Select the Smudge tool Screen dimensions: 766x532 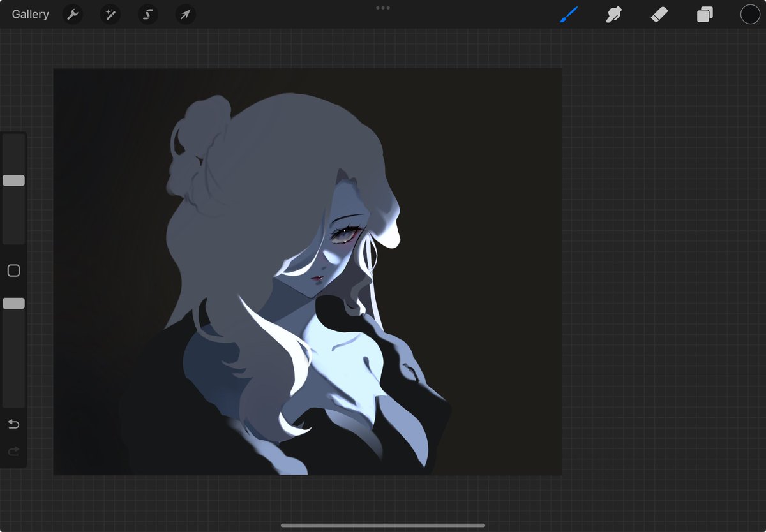(613, 14)
